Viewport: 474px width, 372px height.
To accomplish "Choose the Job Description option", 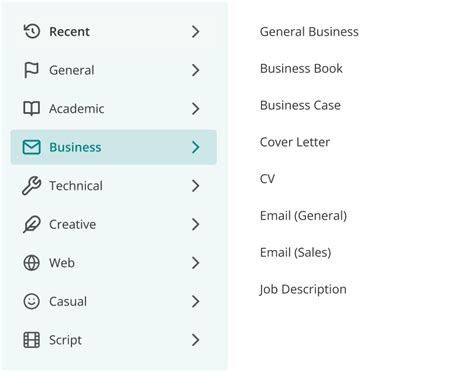I will pyautogui.click(x=303, y=289).
